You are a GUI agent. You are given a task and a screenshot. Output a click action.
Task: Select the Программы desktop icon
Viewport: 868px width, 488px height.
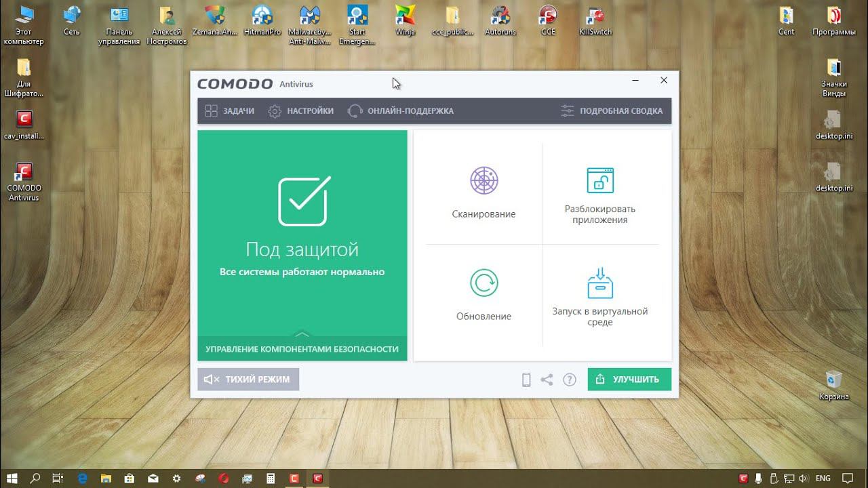coord(834,21)
